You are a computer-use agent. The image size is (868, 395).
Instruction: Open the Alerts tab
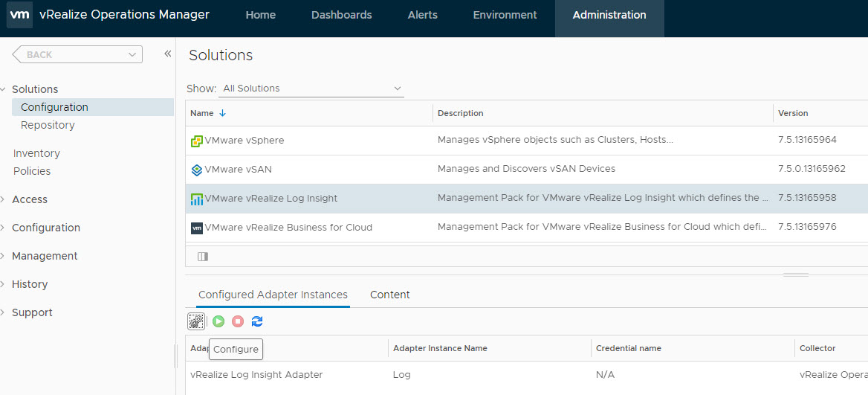pyautogui.click(x=422, y=15)
